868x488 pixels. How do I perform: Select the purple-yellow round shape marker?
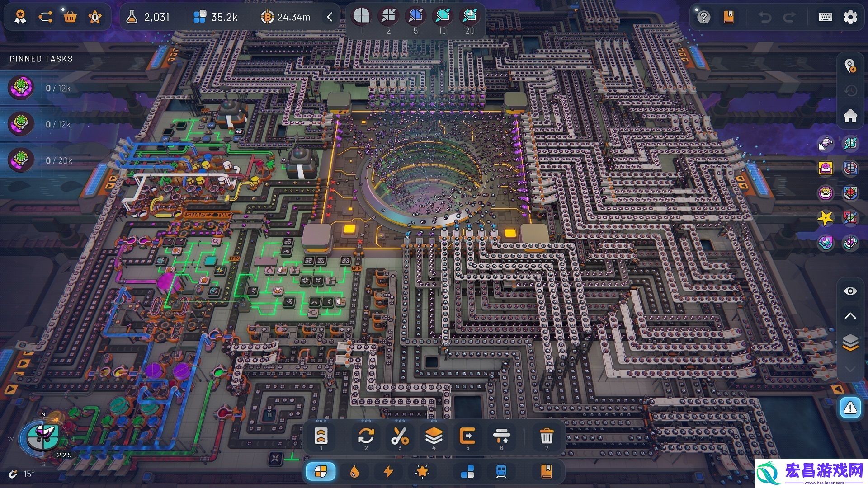tap(826, 193)
